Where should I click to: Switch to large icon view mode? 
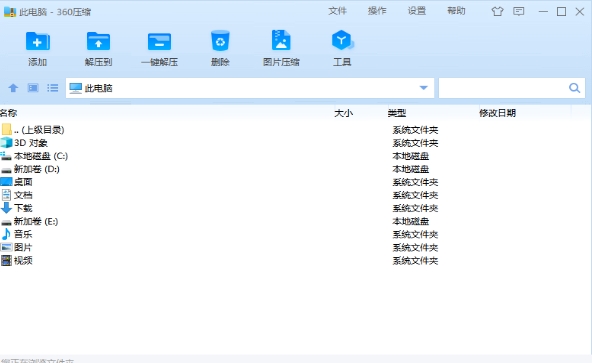[33, 88]
